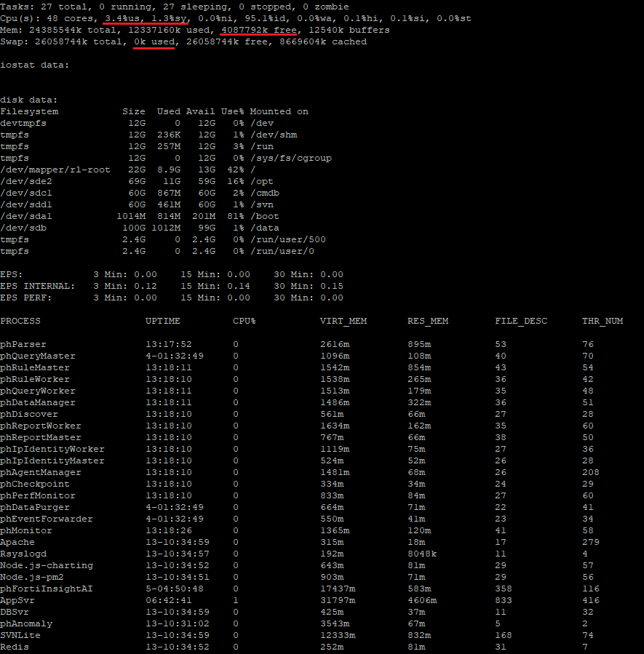This screenshot has width=644, height=654.
Task: Click the PROCESS column header
Action: point(20,322)
